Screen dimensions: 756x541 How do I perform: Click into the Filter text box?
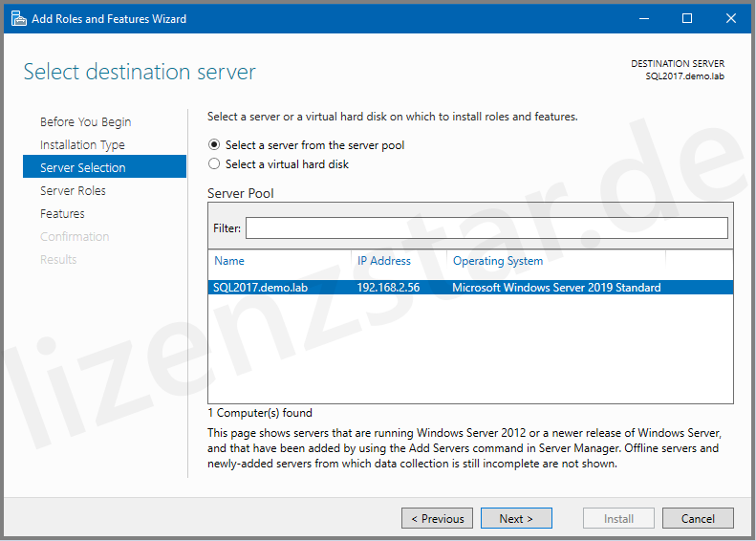tap(486, 228)
